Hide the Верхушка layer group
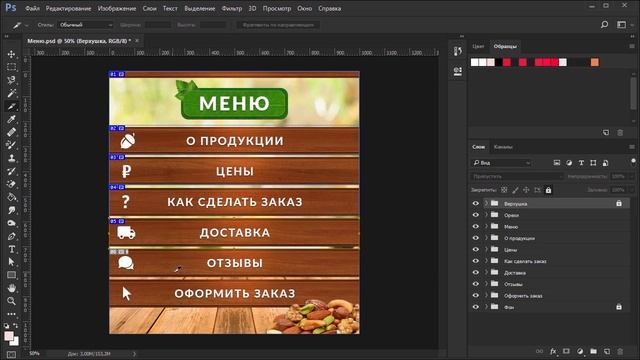The width and height of the screenshot is (640, 360). click(x=476, y=203)
